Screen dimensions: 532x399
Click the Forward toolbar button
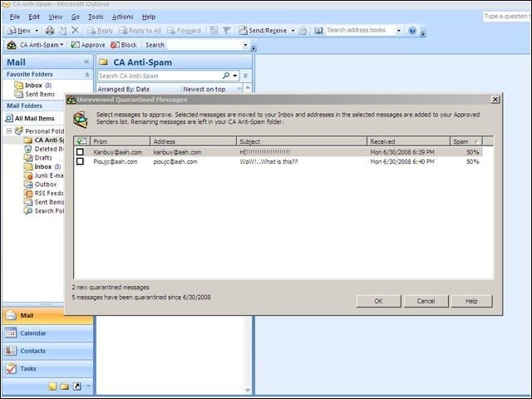tap(184, 31)
